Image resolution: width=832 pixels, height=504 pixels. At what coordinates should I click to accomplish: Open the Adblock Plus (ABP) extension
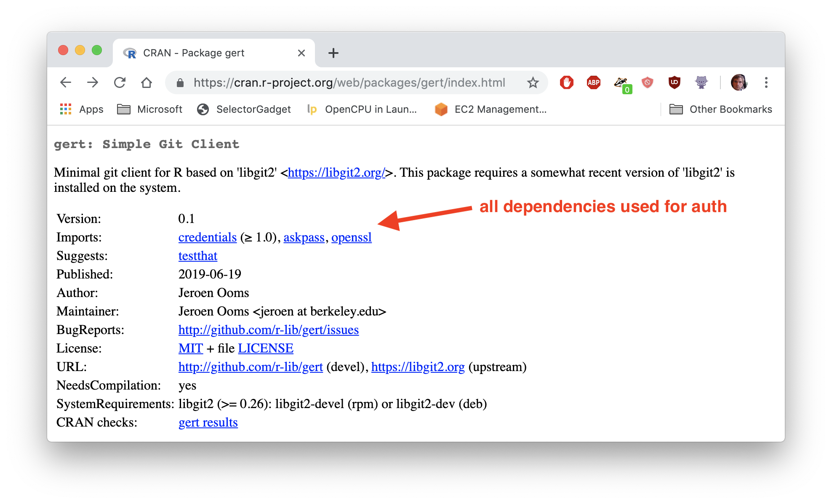click(594, 82)
